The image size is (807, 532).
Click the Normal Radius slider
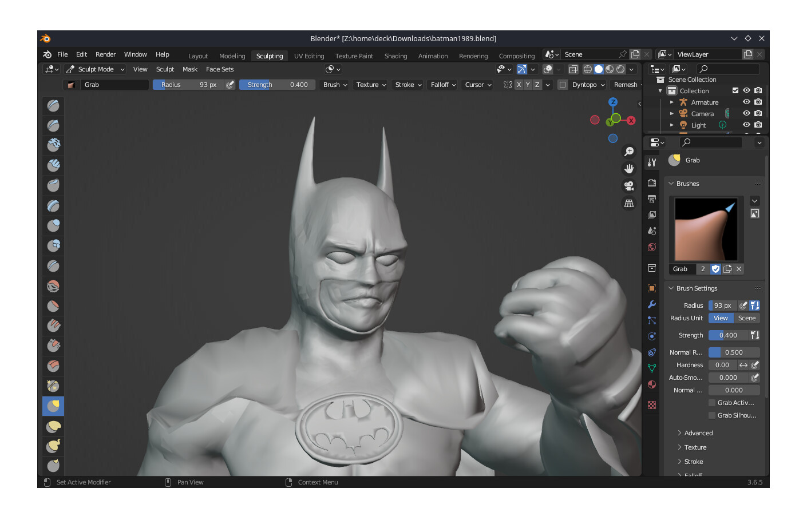tap(734, 352)
